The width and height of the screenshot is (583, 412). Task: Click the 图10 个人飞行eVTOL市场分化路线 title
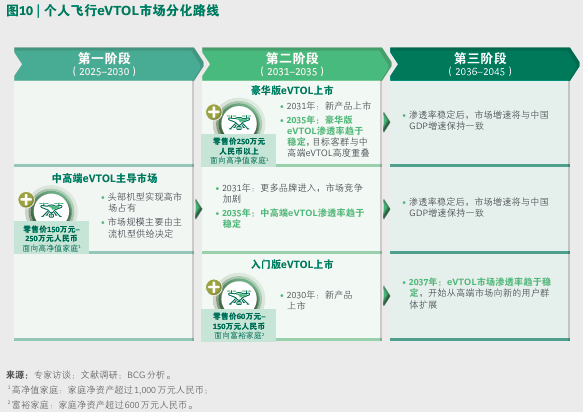(113, 11)
